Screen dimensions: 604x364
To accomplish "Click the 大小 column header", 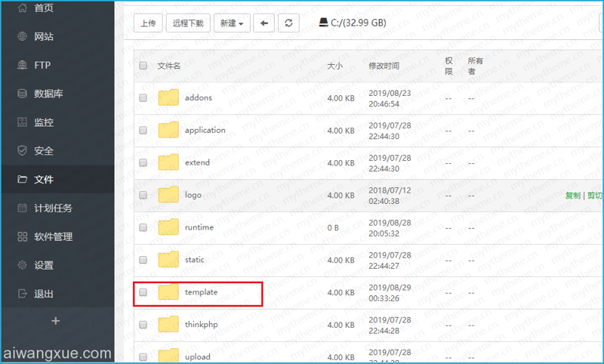I will click(x=334, y=66).
